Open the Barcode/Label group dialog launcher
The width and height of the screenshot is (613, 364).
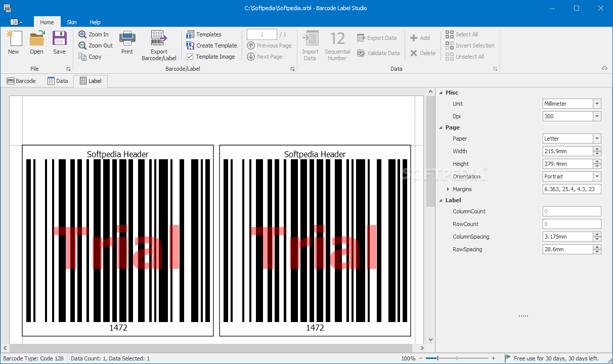point(293,69)
